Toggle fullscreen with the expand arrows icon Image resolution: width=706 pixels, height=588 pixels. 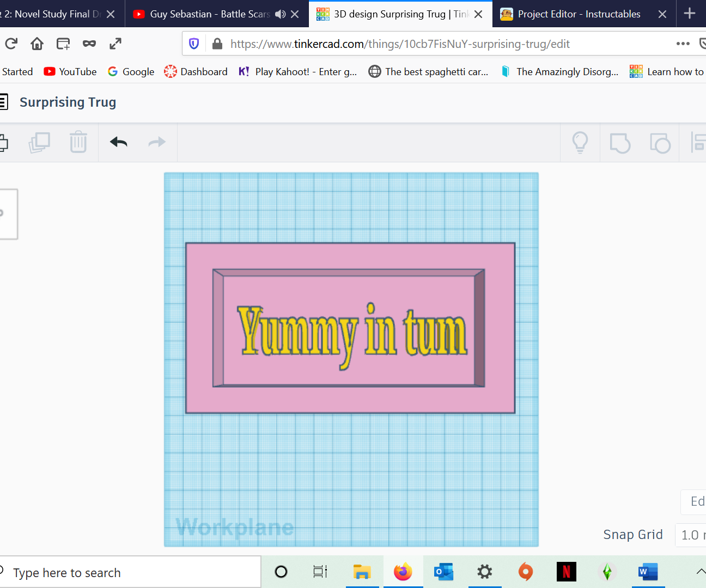115,44
